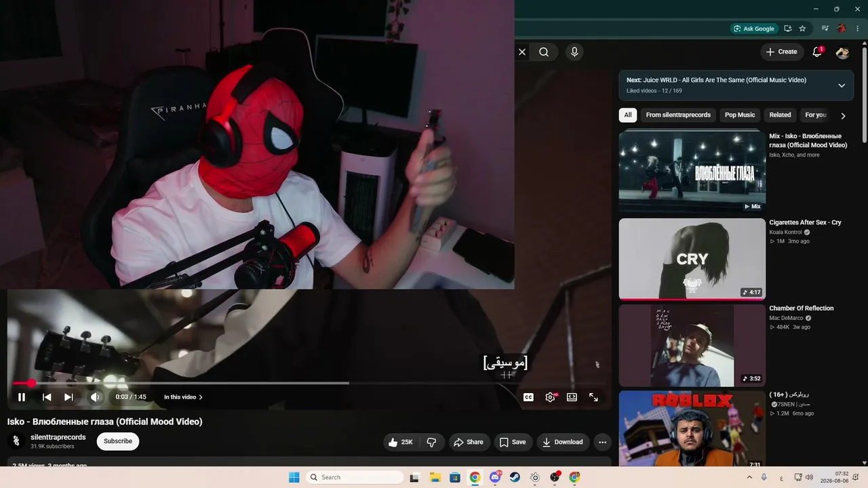The width and height of the screenshot is (868, 488).
Task: Select the "All" filter chip
Action: tap(628, 115)
